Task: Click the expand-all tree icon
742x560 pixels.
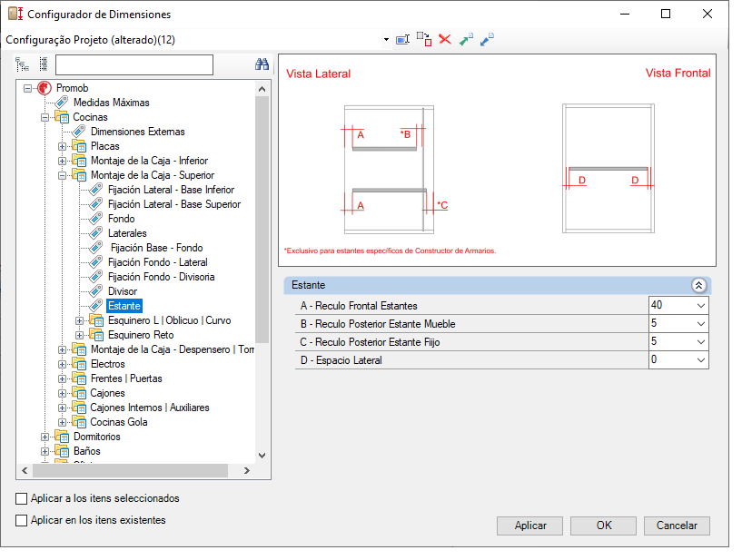Action: (x=22, y=64)
